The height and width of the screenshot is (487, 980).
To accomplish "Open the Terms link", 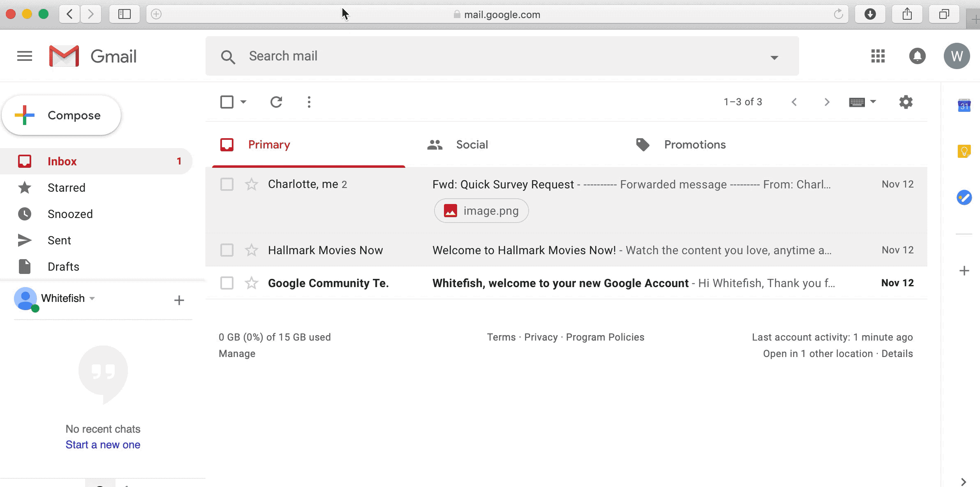I will 501,337.
